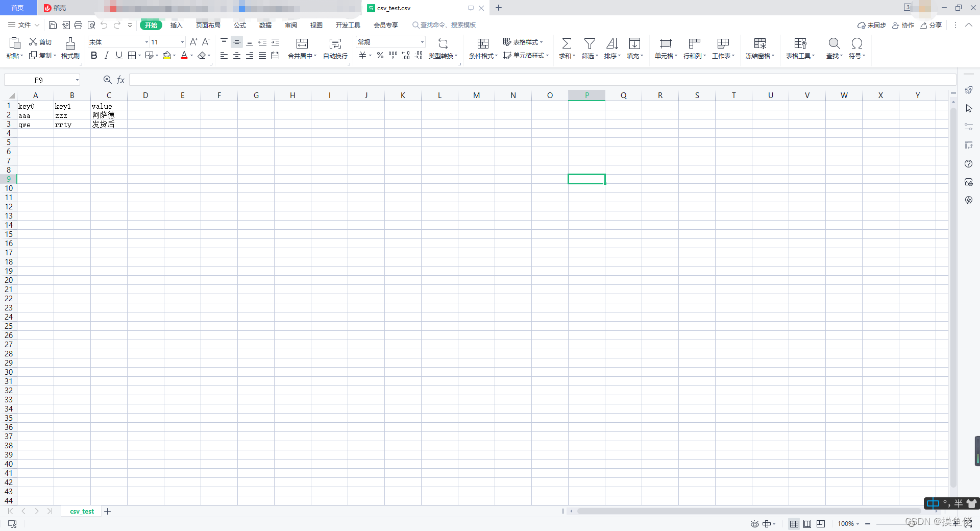This screenshot has width=980, height=531.
Task: Click the Sort (排序) icon
Action: click(x=612, y=43)
